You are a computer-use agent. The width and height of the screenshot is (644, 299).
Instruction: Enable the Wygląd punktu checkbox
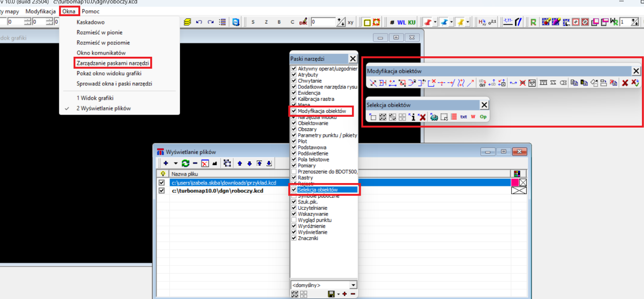click(294, 220)
